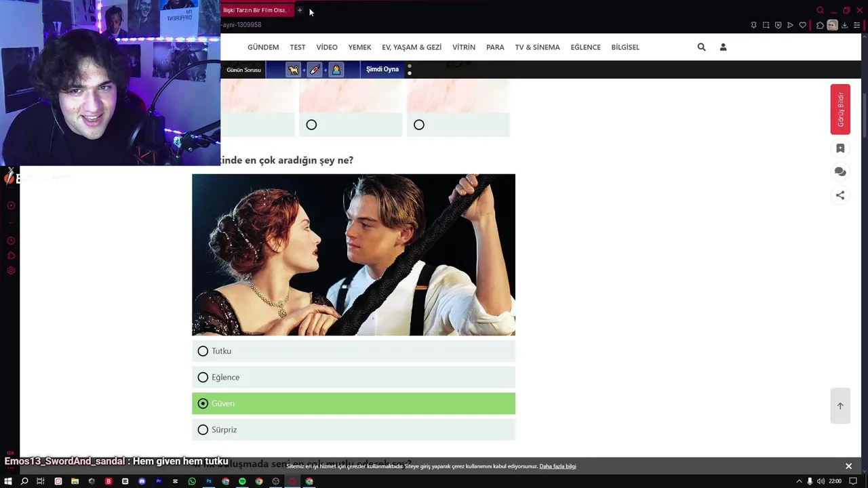Click the send flow arrow icon

(790, 25)
